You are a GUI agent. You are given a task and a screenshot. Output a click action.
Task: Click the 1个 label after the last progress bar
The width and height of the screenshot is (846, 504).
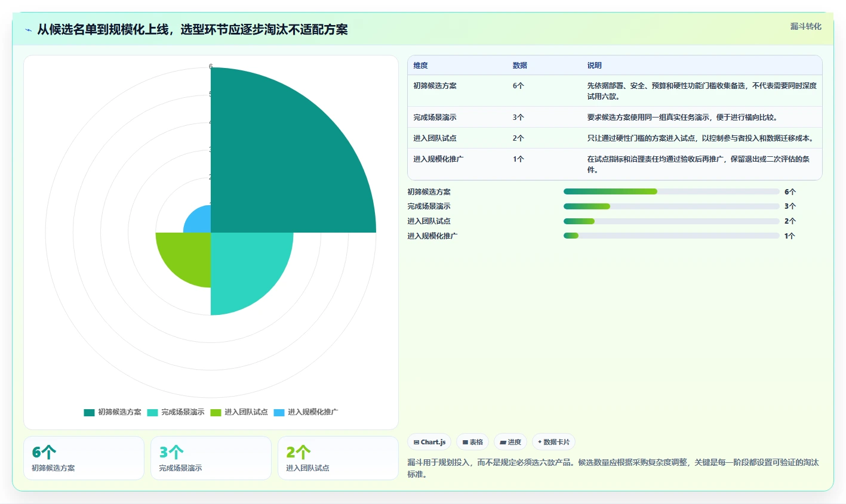click(x=790, y=236)
